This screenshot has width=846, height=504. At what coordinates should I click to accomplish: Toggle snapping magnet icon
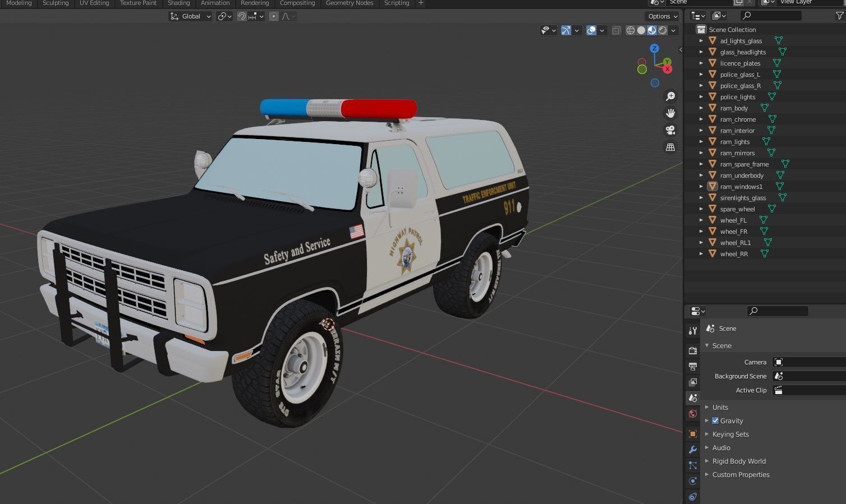(x=241, y=16)
